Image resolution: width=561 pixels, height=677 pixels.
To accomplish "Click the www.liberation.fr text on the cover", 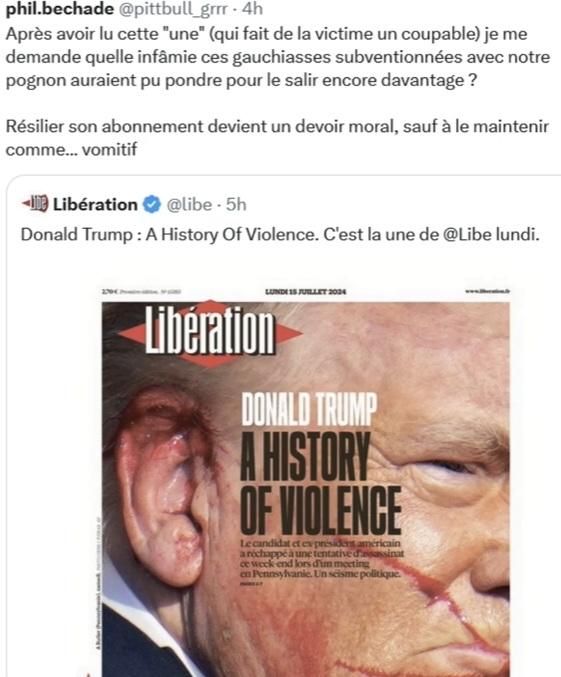I will click(x=488, y=291).
